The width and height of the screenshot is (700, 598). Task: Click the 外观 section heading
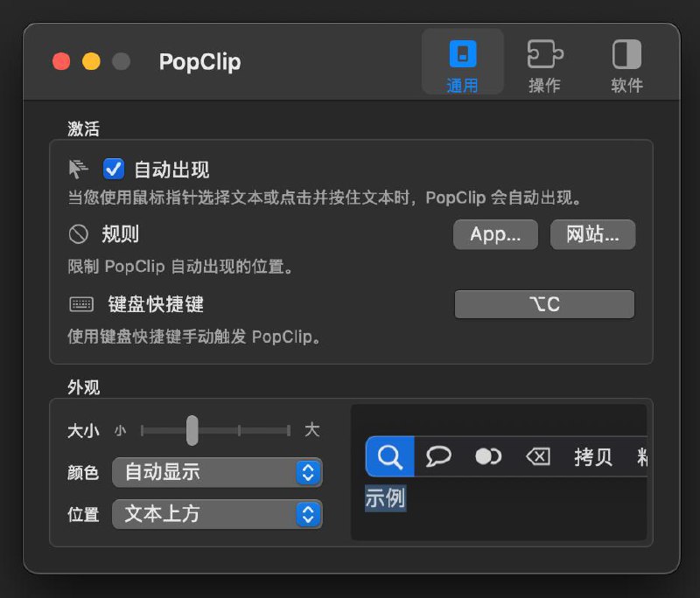click(83, 387)
